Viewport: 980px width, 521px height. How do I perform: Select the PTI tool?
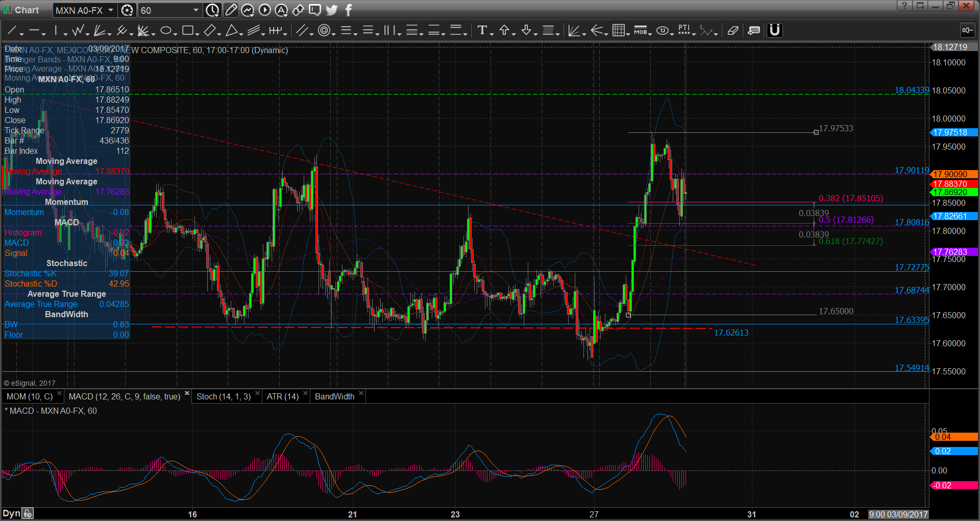coord(684,31)
